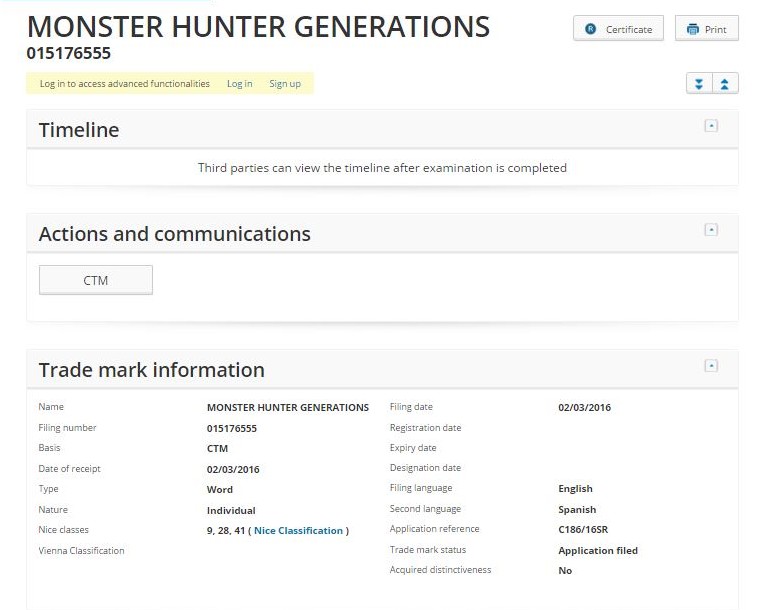Click the Trade mark information heading

152,370
